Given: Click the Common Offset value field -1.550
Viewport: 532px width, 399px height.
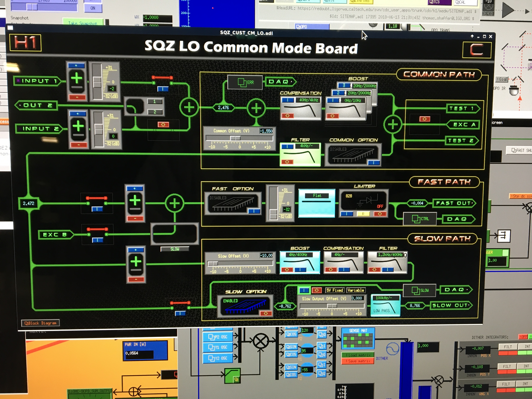Looking at the screenshot, I should point(266,131).
